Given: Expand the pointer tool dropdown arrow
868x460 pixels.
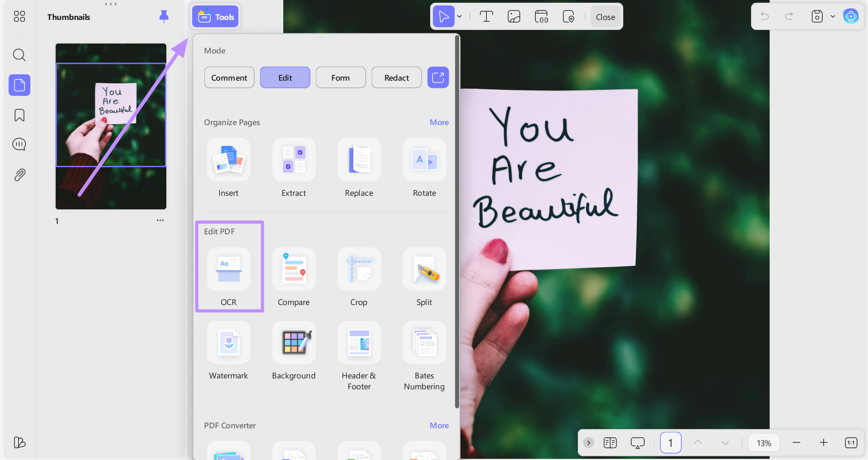Looking at the screenshot, I should coord(460,17).
